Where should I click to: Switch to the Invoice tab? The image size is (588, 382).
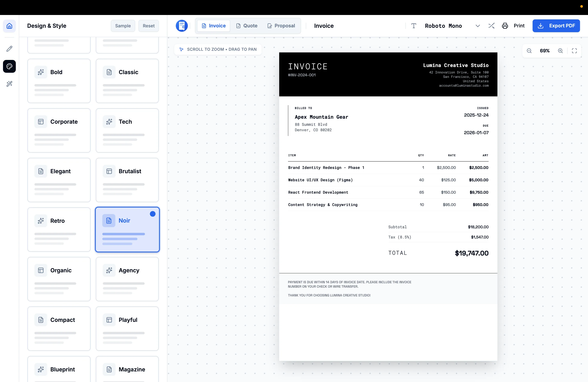[x=214, y=26]
